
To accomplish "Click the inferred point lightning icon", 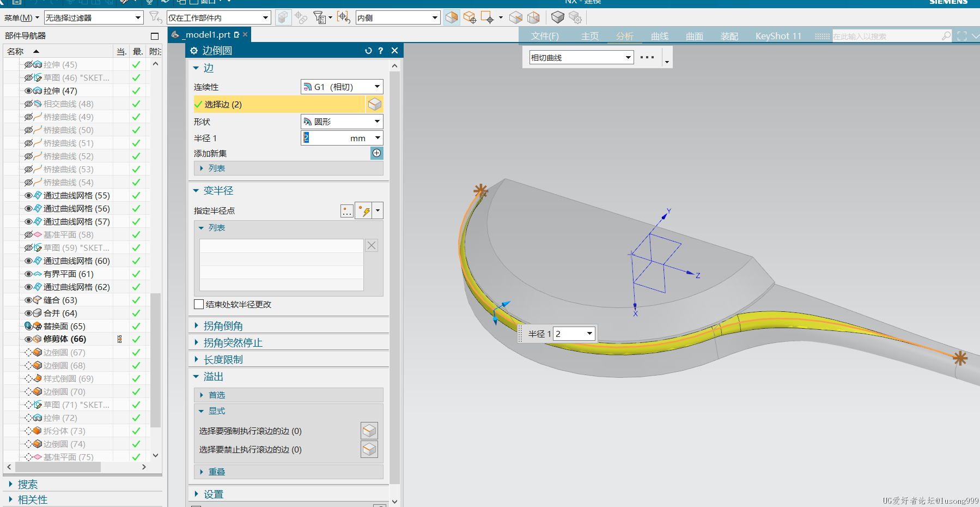I will pos(363,211).
